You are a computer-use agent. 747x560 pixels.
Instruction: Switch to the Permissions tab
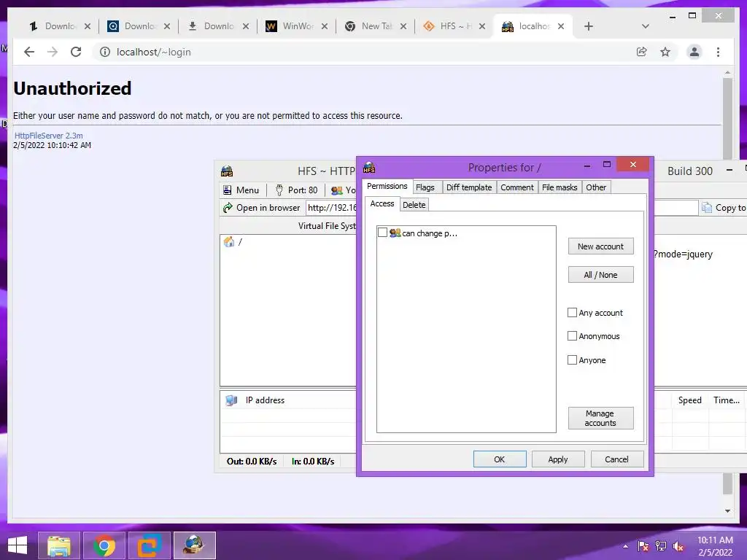pyautogui.click(x=387, y=186)
